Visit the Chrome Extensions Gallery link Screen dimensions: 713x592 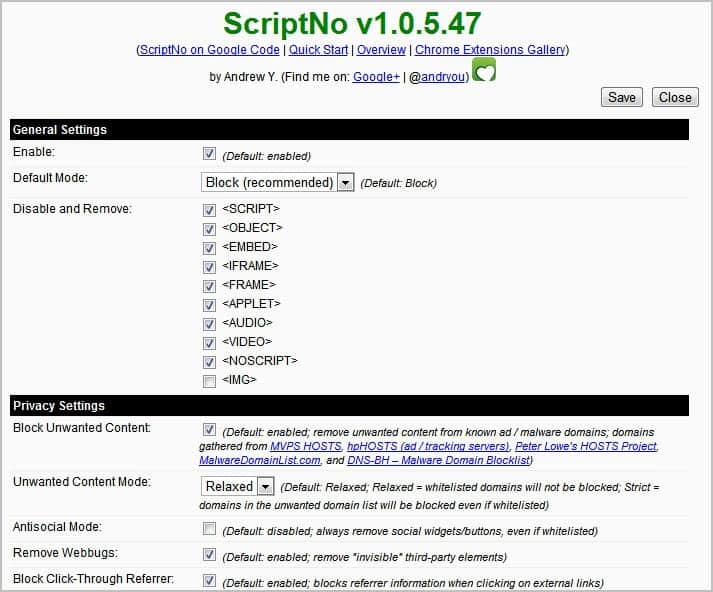tap(490, 49)
